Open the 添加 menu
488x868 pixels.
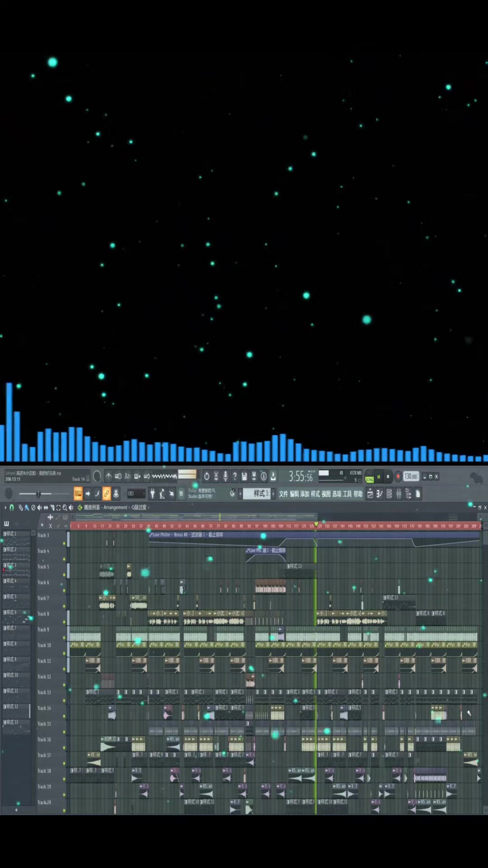coord(305,494)
